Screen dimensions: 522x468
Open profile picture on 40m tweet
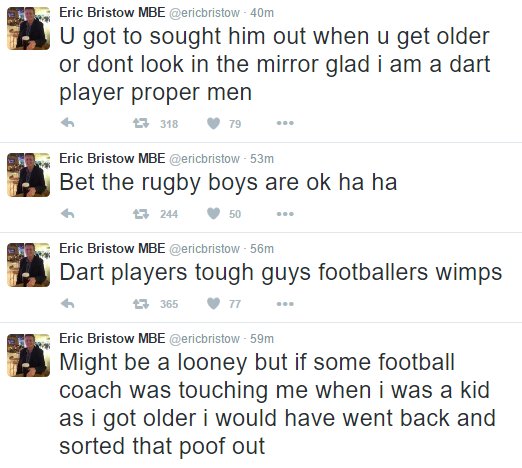29,28
